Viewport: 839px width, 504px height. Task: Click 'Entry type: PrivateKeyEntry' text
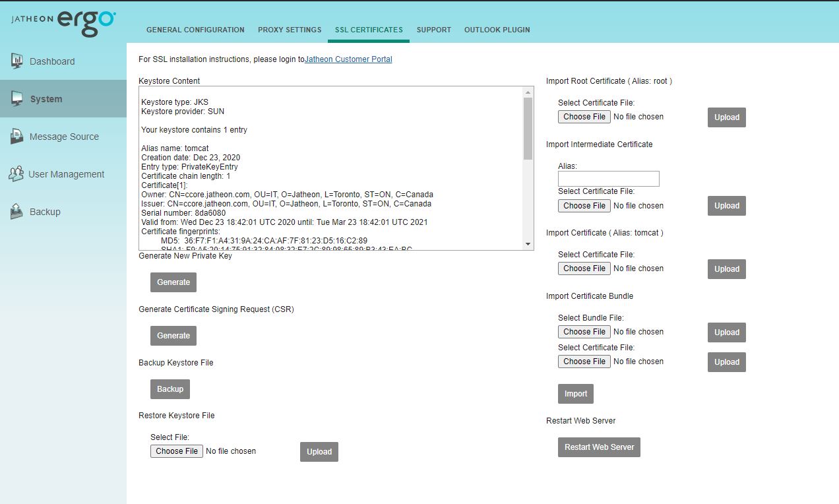(x=189, y=167)
